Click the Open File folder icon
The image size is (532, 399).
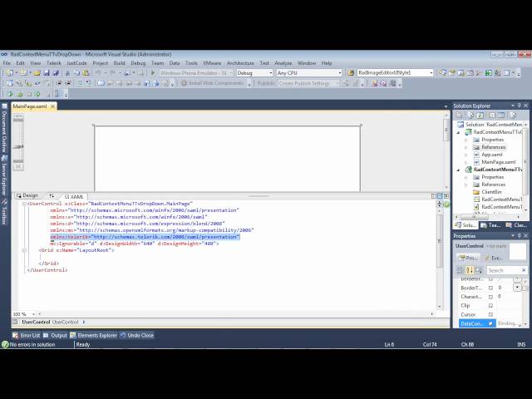click(37, 72)
